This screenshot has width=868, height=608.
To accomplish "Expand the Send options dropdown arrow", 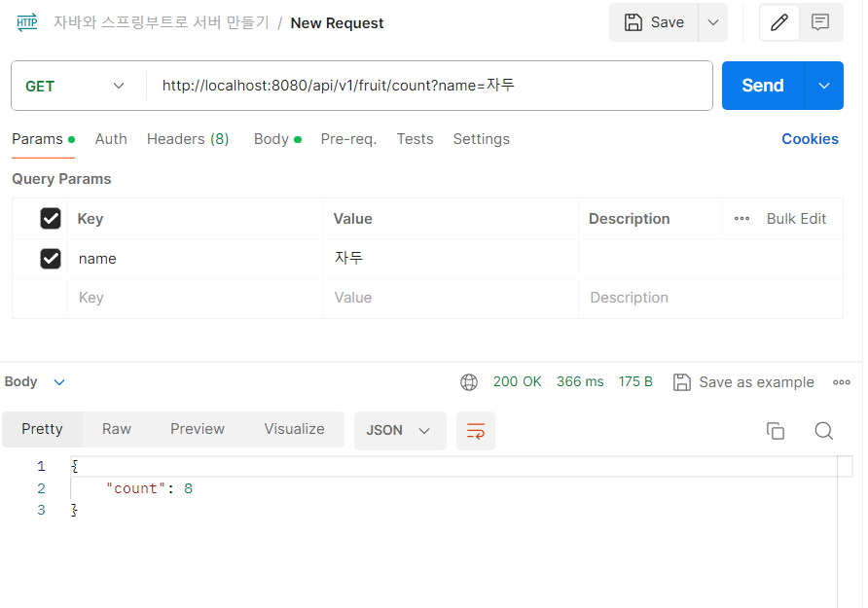I will click(823, 86).
